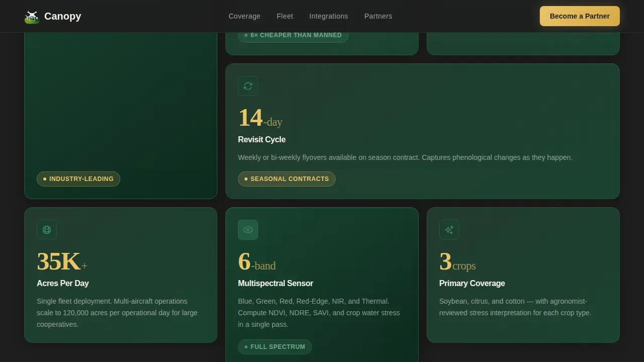Open the Partners nav link
This screenshot has width=644, height=362.
tap(378, 16)
